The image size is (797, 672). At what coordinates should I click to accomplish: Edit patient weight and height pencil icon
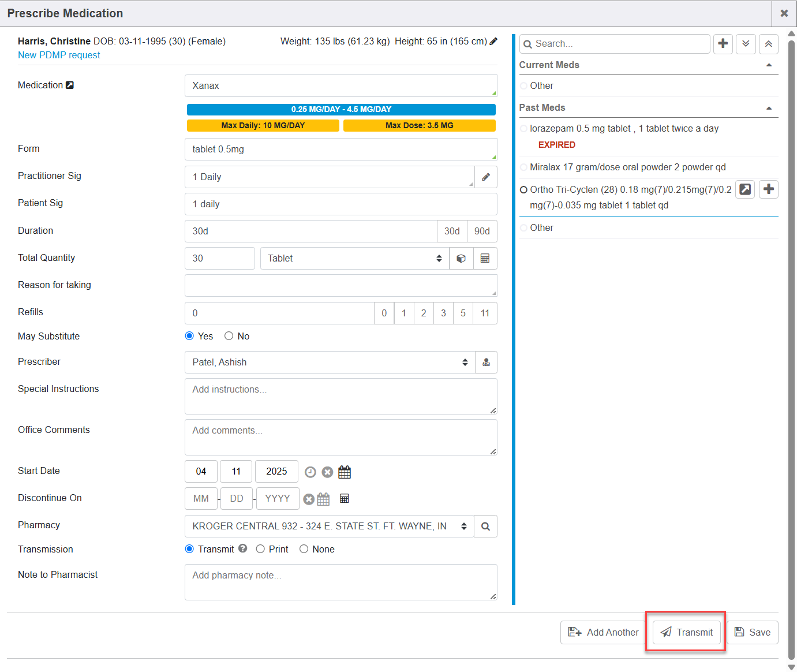point(493,42)
